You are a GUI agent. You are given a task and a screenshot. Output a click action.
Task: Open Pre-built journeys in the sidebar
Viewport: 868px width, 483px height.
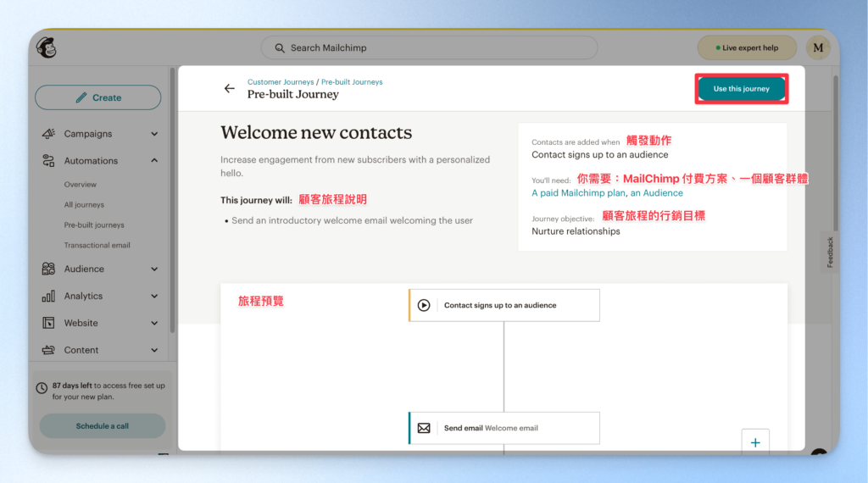tap(94, 225)
